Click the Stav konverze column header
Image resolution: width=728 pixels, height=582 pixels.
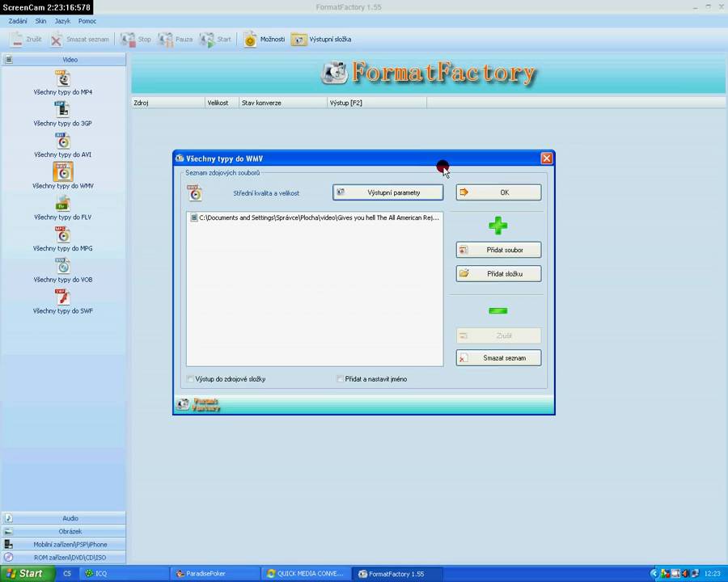283,103
